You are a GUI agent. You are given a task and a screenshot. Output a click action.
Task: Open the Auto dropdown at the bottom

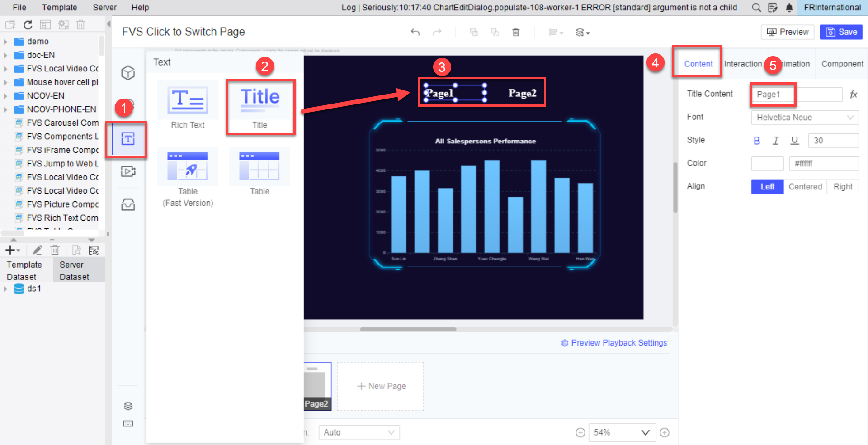click(x=359, y=432)
